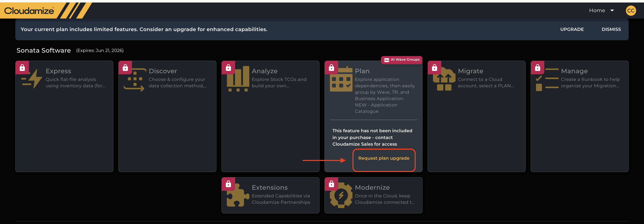Click the Migrate description about Cloud account

[486, 82]
